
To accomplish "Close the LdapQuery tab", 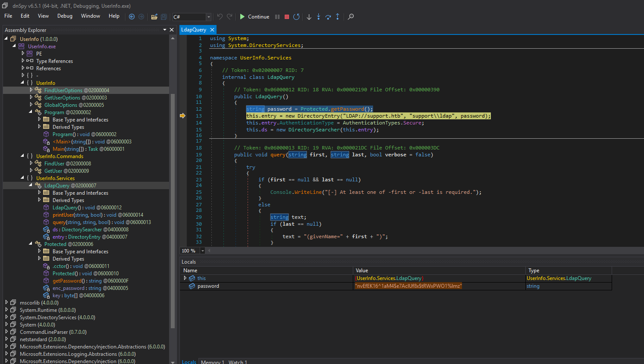I will pos(212,30).
